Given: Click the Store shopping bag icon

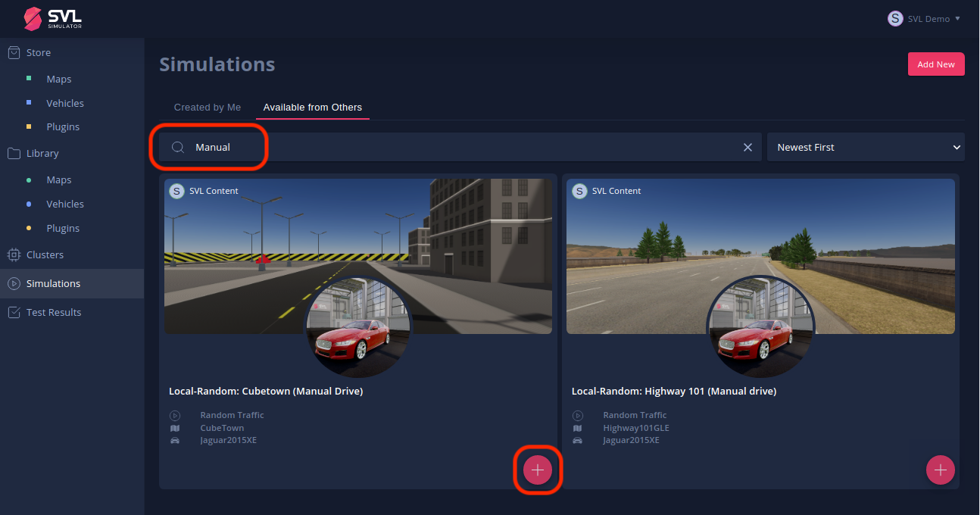Looking at the screenshot, I should [14, 52].
